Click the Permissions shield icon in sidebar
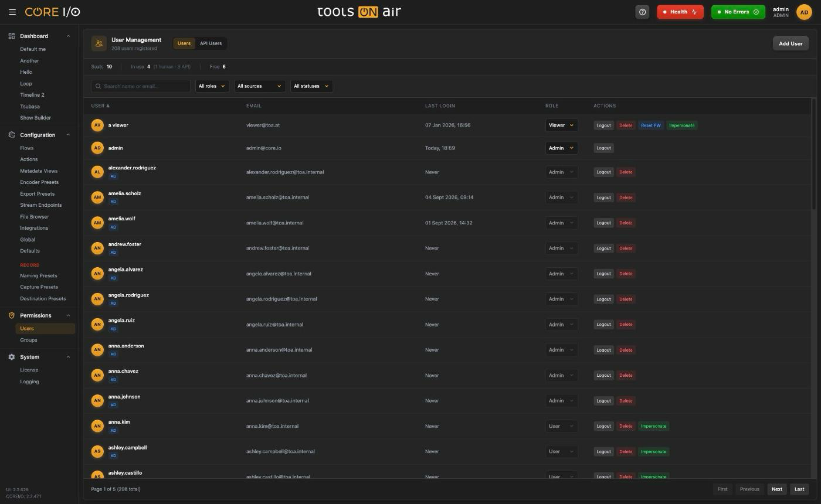 [11, 315]
